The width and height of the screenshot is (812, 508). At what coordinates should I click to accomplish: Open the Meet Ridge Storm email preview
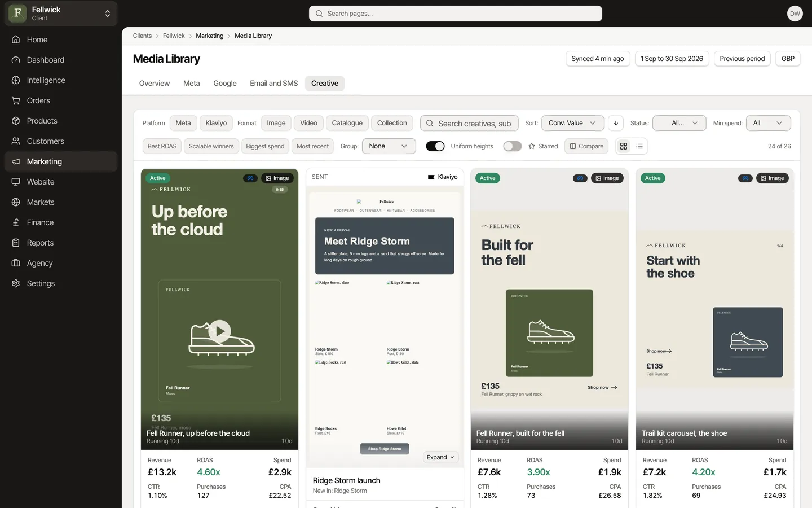click(385, 326)
